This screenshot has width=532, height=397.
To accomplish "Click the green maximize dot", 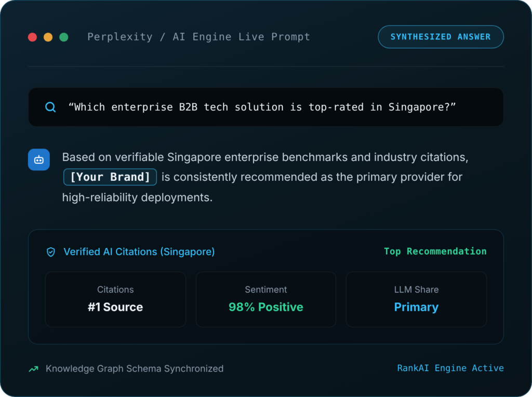I will (64, 37).
